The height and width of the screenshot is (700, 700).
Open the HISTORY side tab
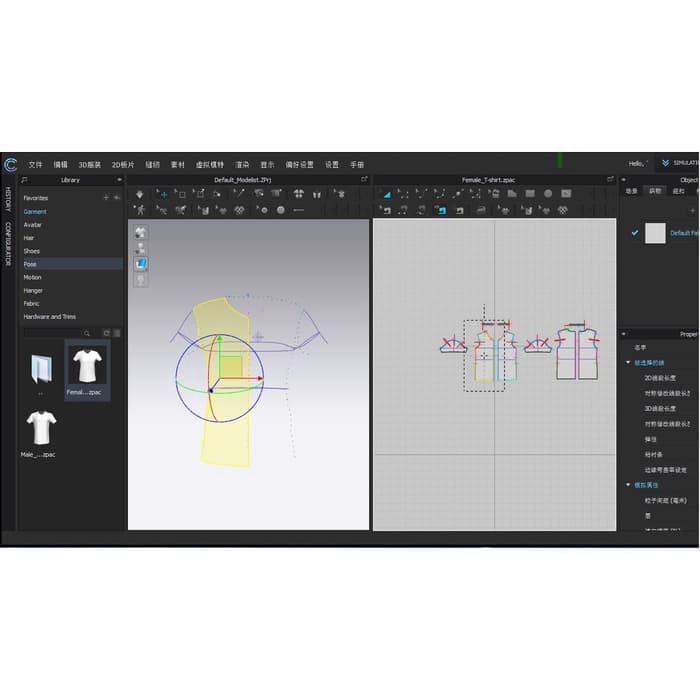pos(8,199)
